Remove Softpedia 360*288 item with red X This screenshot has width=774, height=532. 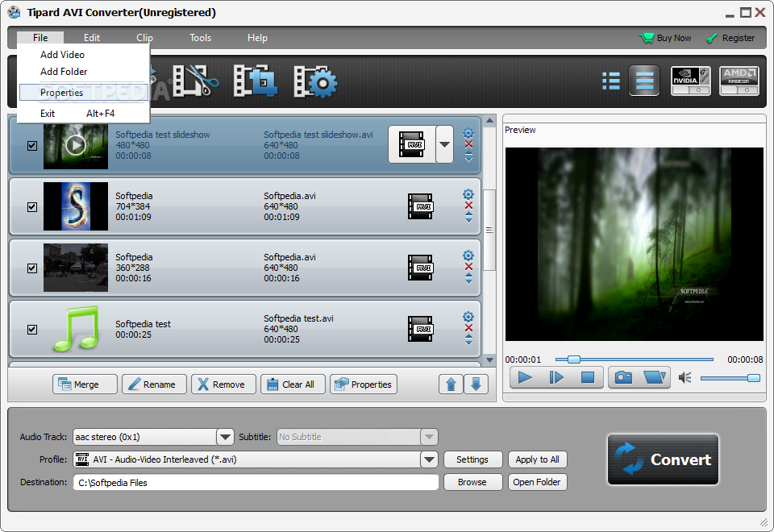(469, 267)
